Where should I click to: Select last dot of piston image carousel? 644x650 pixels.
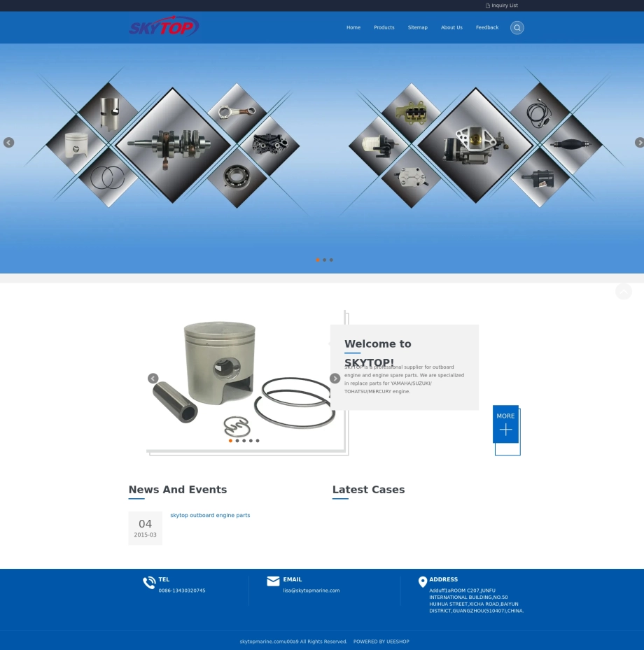(258, 441)
